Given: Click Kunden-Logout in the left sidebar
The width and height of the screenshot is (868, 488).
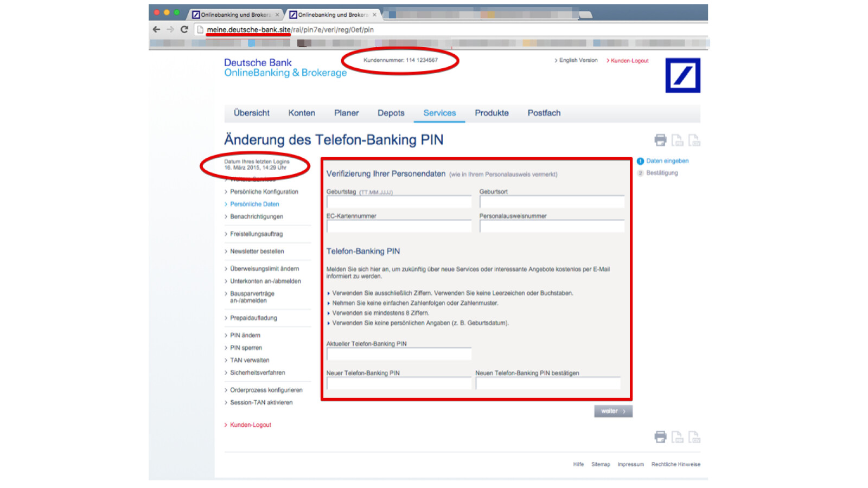Looking at the screenshot, I should 250,425.
